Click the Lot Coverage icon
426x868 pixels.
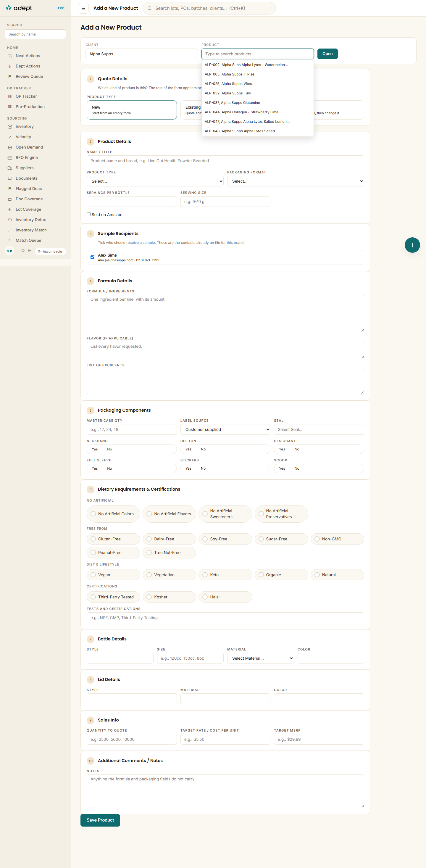10,209
